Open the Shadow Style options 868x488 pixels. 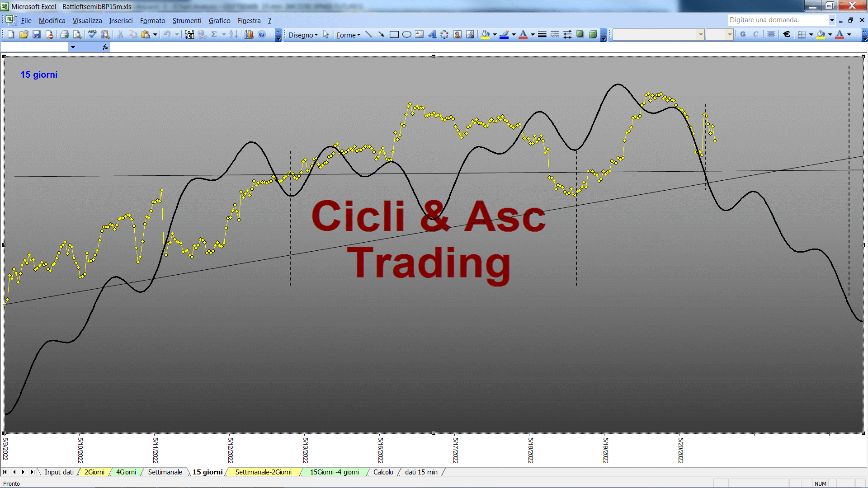[580, 34]
